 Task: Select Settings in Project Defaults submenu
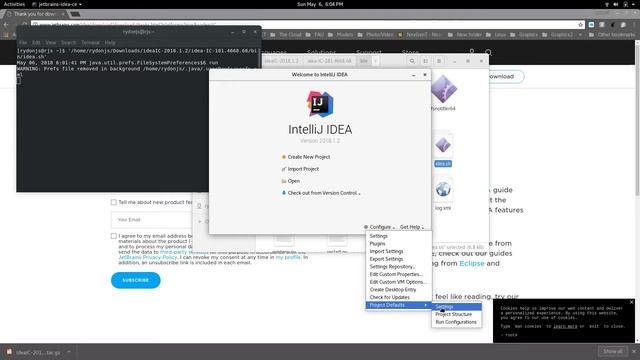(456, 307)
